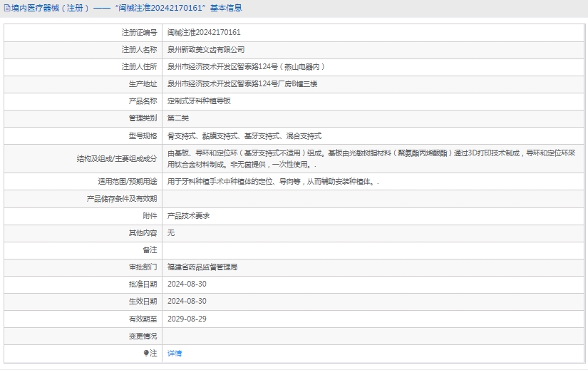Open the 详情 link
Viewport: 588px width, 370px height.
(x=175, y=353)
